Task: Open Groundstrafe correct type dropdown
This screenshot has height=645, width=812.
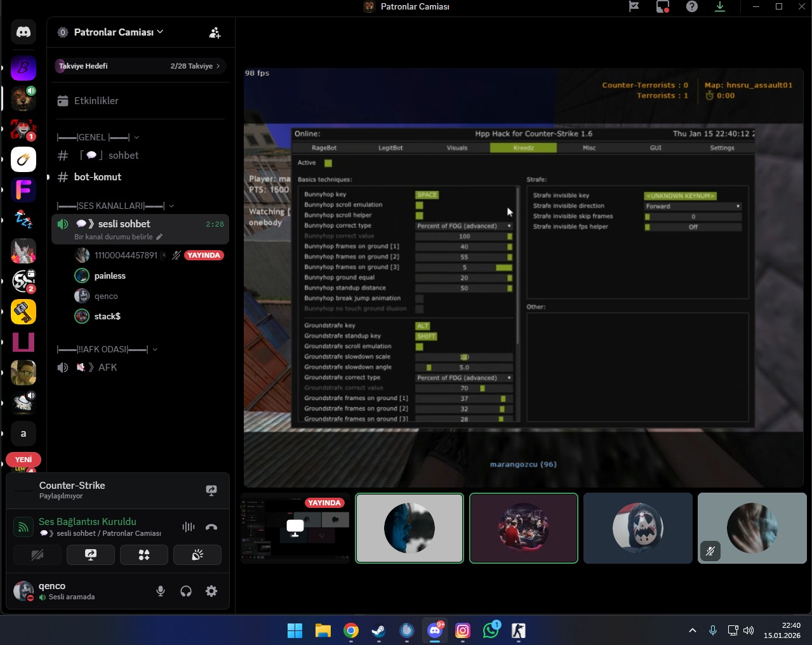Action: (x=464, y=378)
